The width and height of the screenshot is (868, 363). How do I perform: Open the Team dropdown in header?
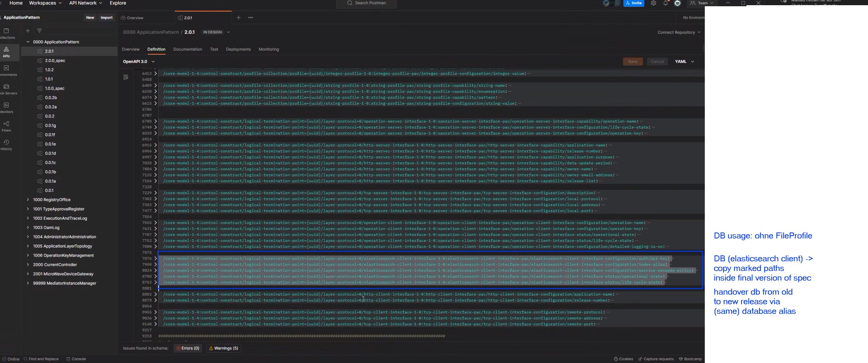702,3
